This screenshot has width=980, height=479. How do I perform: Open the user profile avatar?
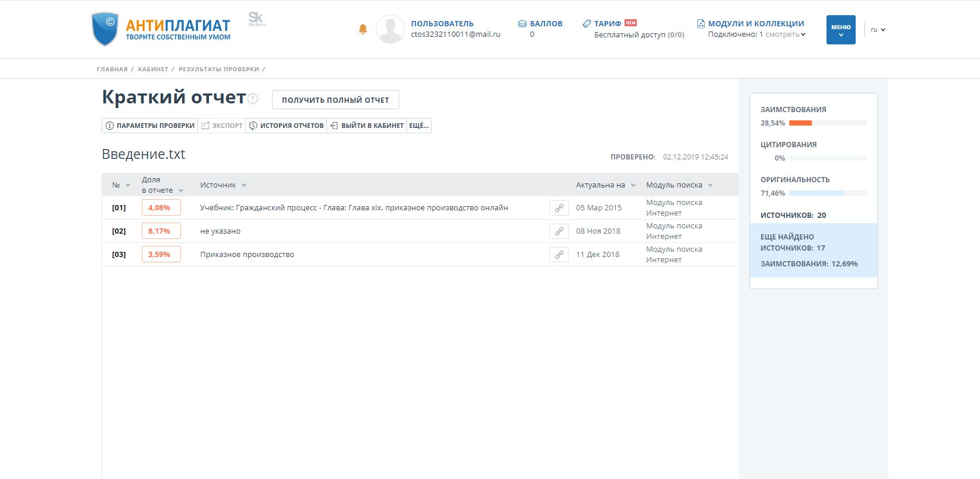pyautogui.click(x=390, y=29)
